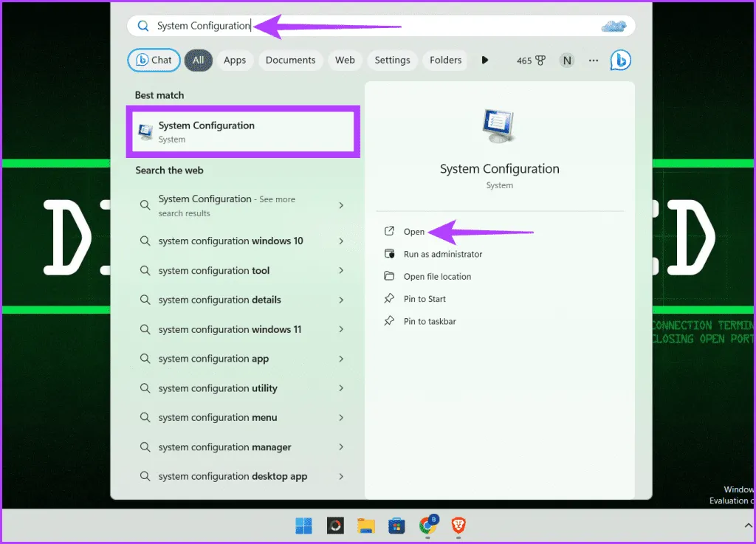Expand the 'system configuration utility' suggestion arrow
The width and height of the screenshot is (756, 544).
[x=341, y=388]
